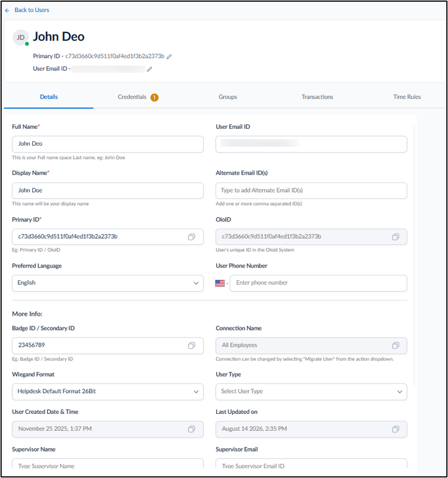448x478 pixels.
Task: Open the Select User Type dropdown
Action: pos(311,392)
